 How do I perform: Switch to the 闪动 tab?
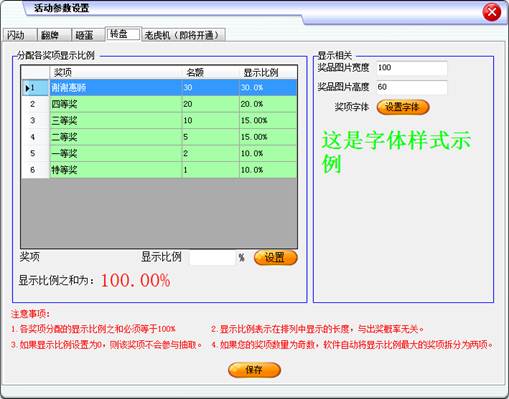tap(19, 35)
